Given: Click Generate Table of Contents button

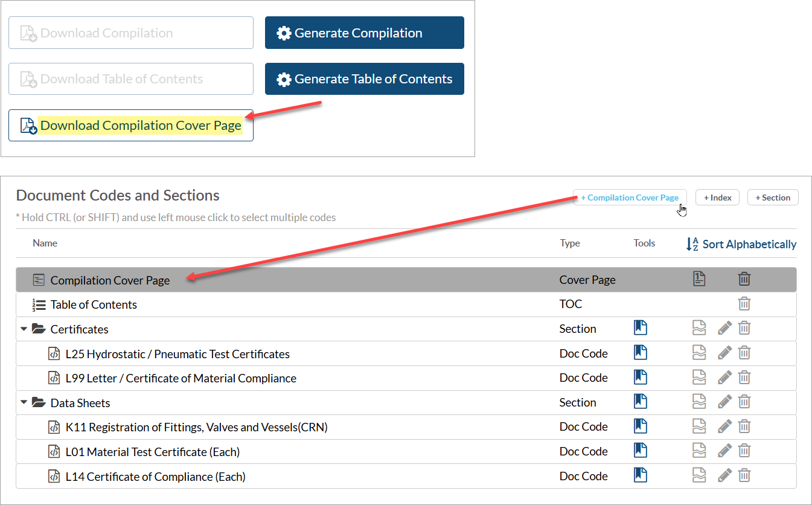Looking at the screenshot, I should 365,79.
